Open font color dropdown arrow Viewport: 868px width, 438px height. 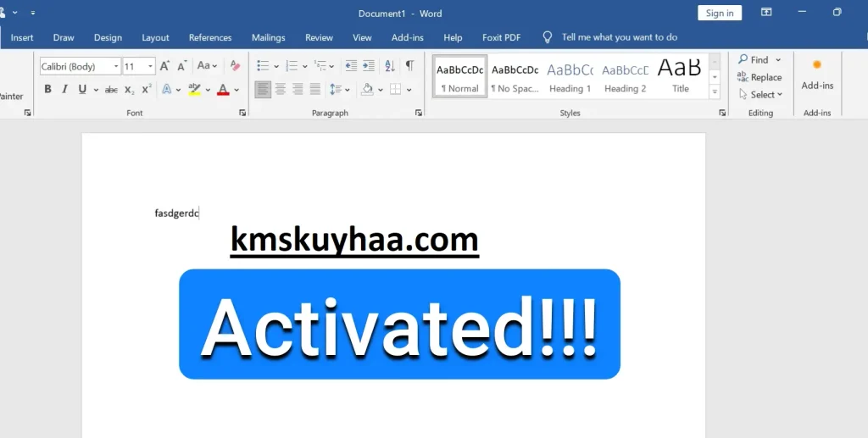pyautogui.click(x=236, y=90)
